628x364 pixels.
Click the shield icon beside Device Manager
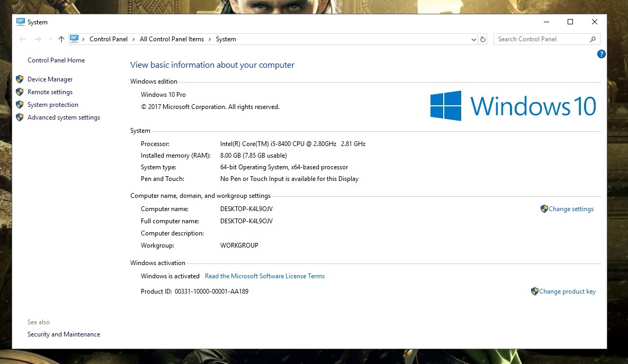[20, 79]
